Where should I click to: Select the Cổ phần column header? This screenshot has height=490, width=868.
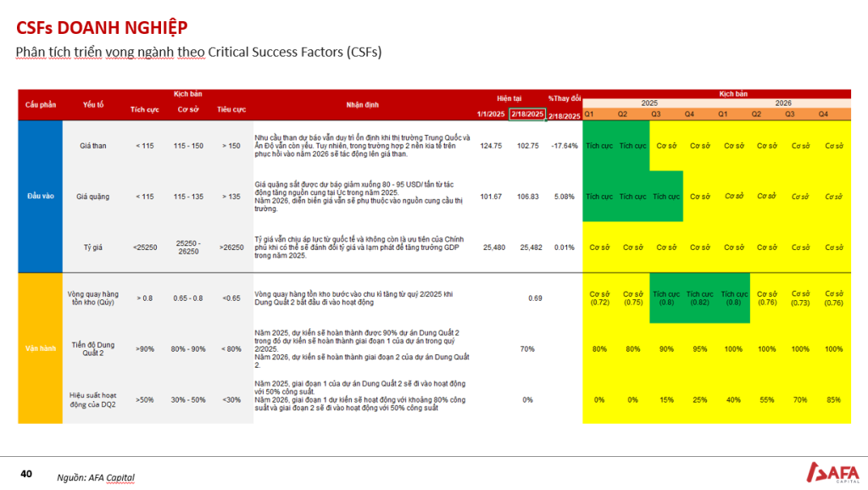coord(41,104)
